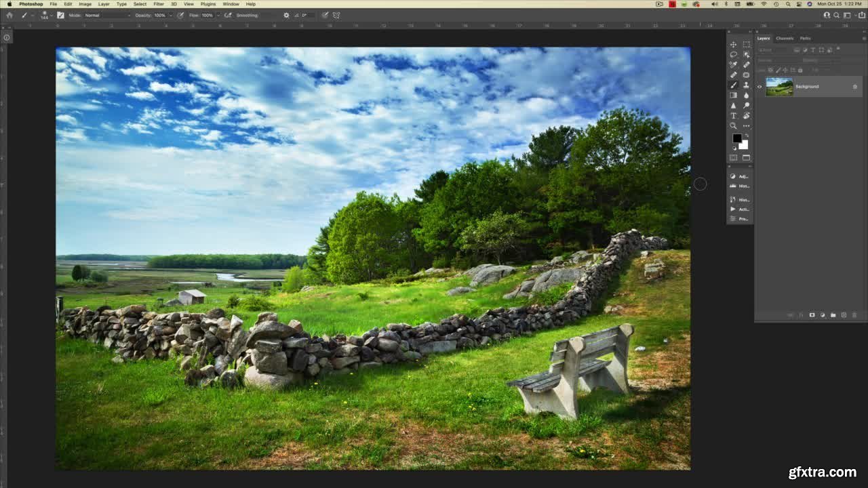Image resolution: width=868 pixels, height=488 pixels.
Task: Open the Filter menu
Action: point(158,4)
